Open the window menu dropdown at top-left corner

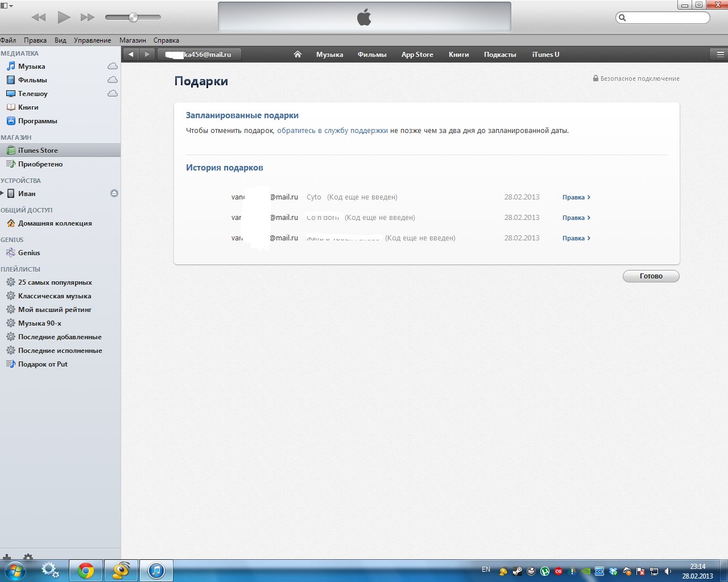tap(7, 5)
